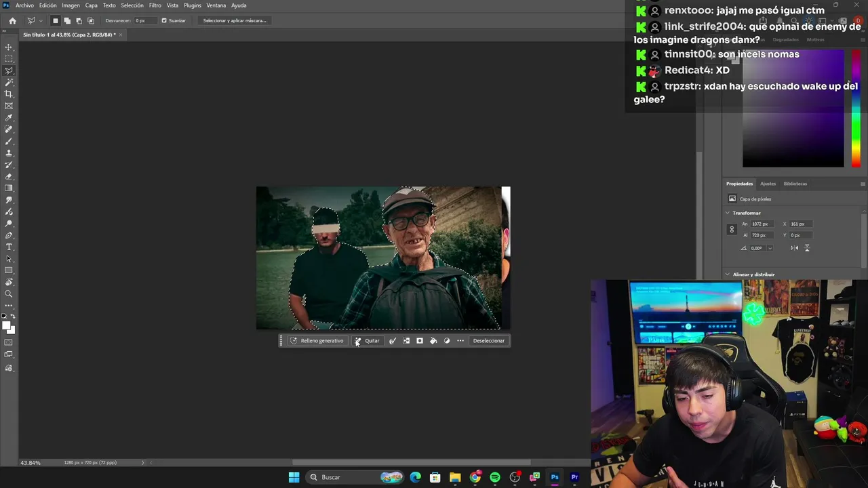Select the Eraser tool
Image resolution: width=868 pixels, height=488 pixels.
(9, 176)
